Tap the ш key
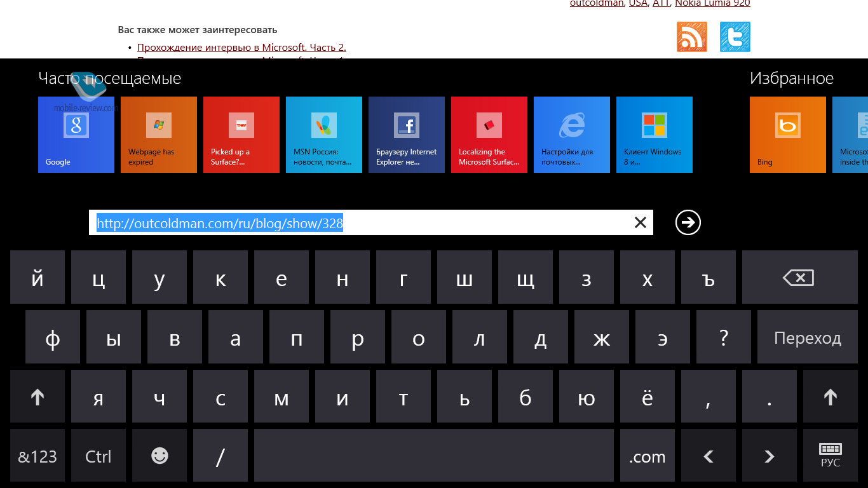Image resolution: width=868 pixels, height=488 pixels. tap(465, 277)
